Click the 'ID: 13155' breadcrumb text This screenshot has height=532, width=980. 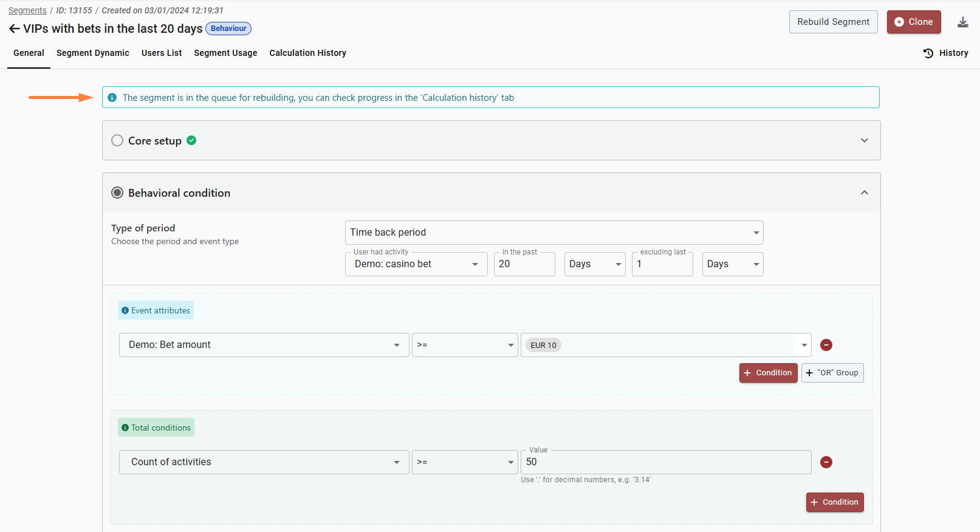pos(74,10)
